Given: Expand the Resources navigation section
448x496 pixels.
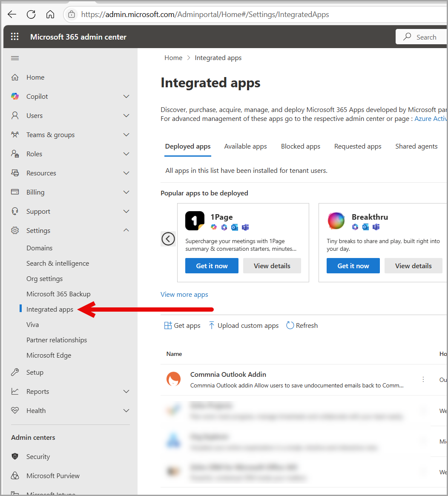Looking at the screenshot, I should point(126,173).
